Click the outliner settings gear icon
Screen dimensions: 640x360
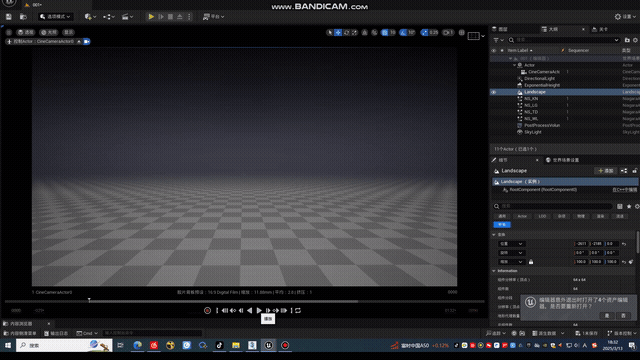(635, 40)
